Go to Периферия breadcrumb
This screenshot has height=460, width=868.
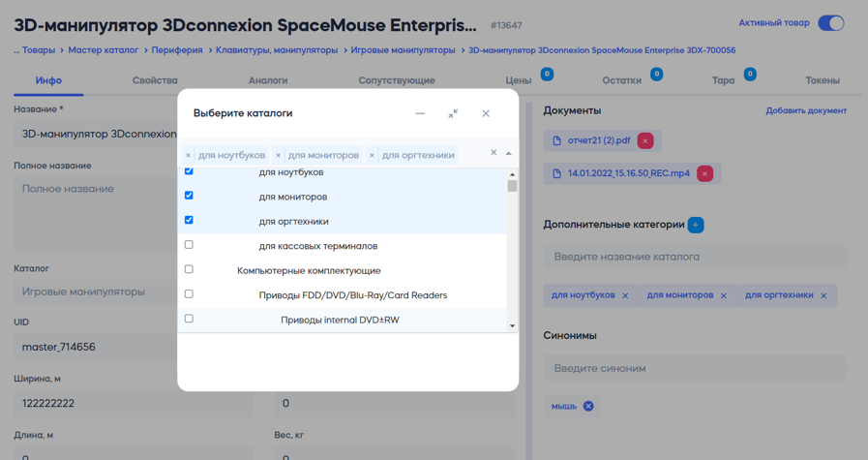tap(177, 50)
